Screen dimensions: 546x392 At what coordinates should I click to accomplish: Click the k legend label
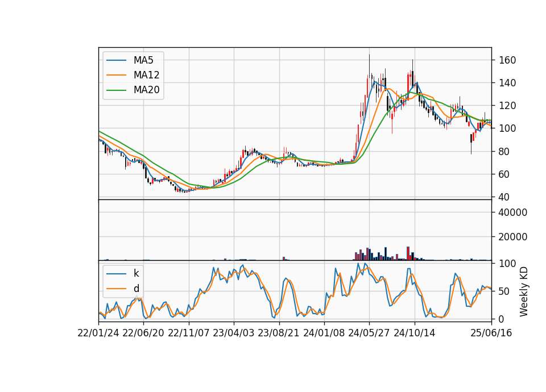coord(136,273)
